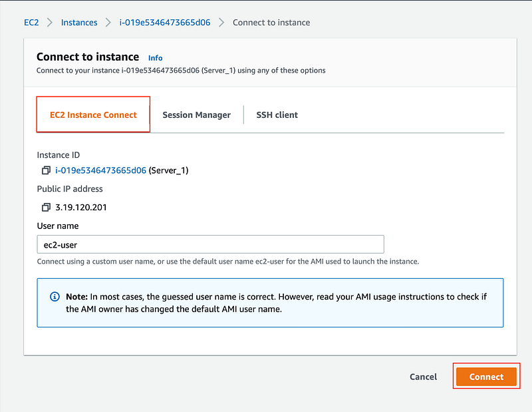The width and height of the screenshot is (532, 412).
Task: Open the Info link beside the heading
Action: tap(155, 58)
